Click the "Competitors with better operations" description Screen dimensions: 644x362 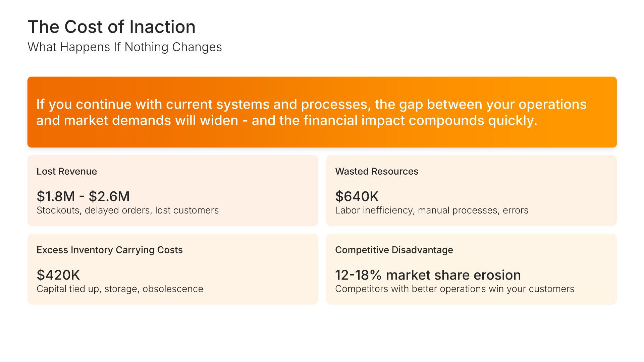tap(454, 289)
